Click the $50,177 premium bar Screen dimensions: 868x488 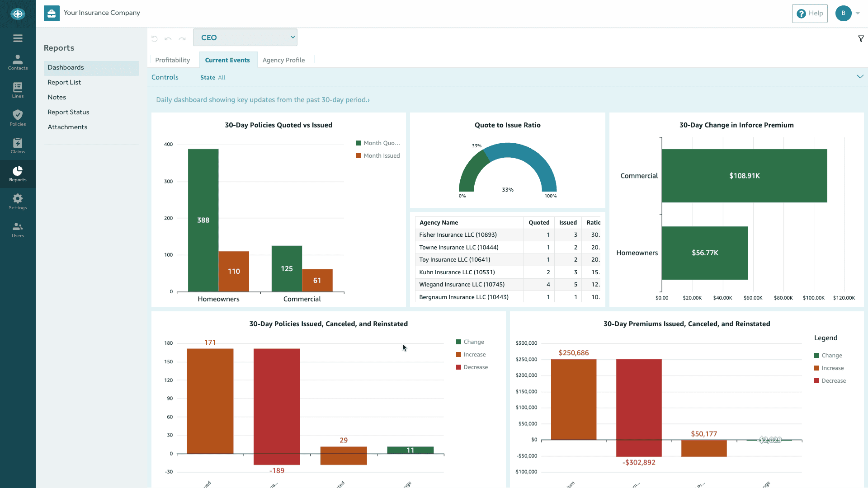click(x=704, y=448)
